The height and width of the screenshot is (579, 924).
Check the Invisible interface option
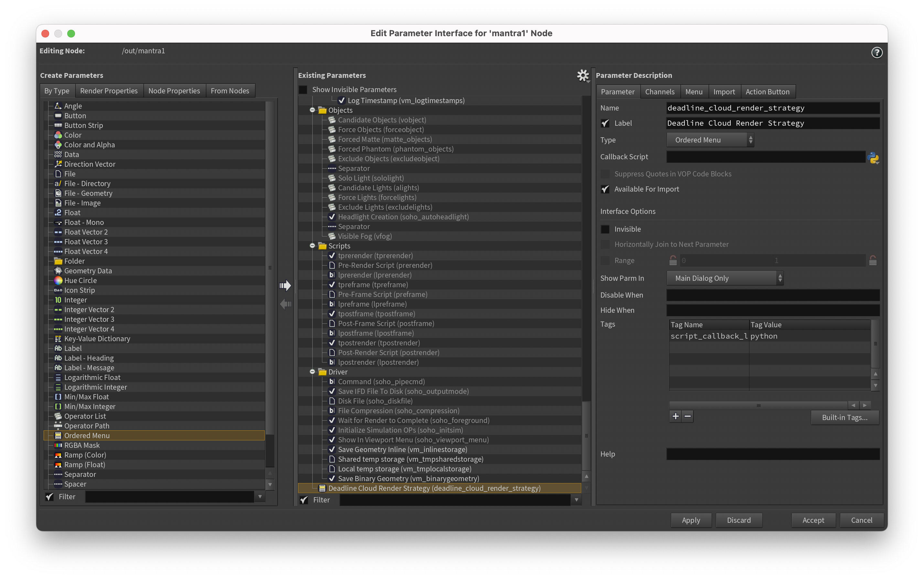click(x=605, y=229)
